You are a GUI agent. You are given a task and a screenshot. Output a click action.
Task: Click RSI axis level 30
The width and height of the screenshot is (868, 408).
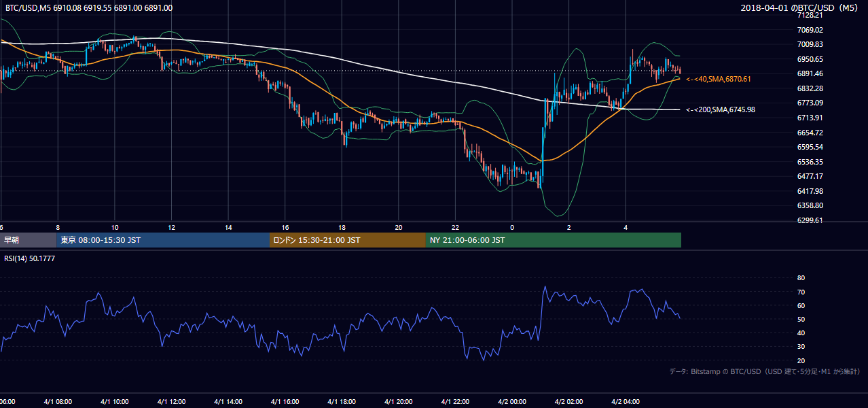[801, 347]
